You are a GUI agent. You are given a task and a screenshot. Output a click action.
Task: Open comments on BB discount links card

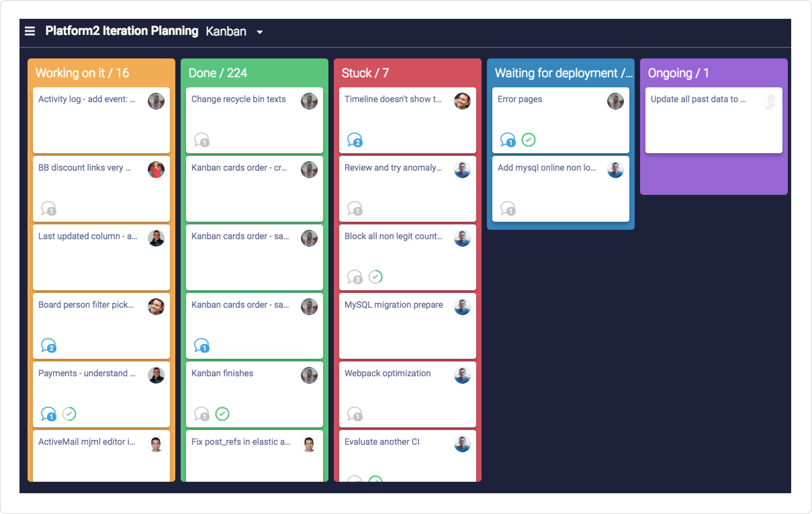click(x=48, y=208)
